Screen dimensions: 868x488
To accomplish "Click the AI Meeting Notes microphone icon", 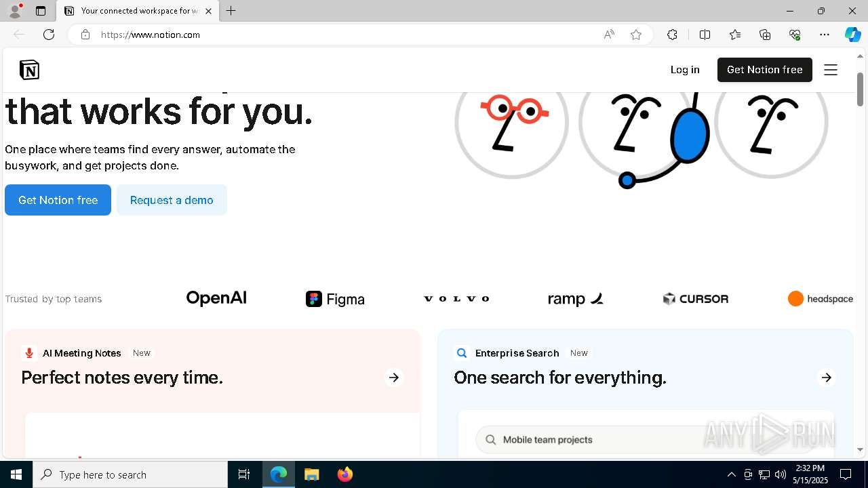I will tap(28, 353).
